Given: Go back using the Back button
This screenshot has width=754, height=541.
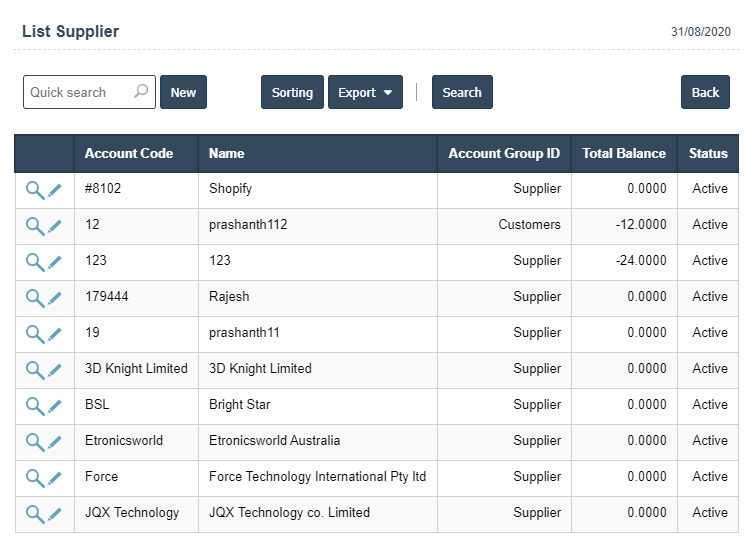Looking at the screenshot, I should (705, 92).
